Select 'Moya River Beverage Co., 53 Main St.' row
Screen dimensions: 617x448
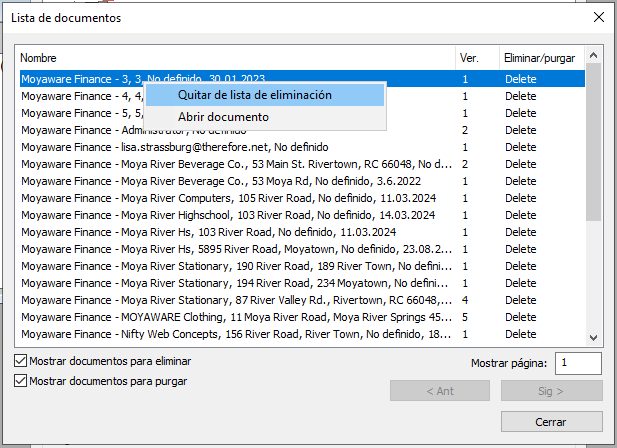pos(302,164)
